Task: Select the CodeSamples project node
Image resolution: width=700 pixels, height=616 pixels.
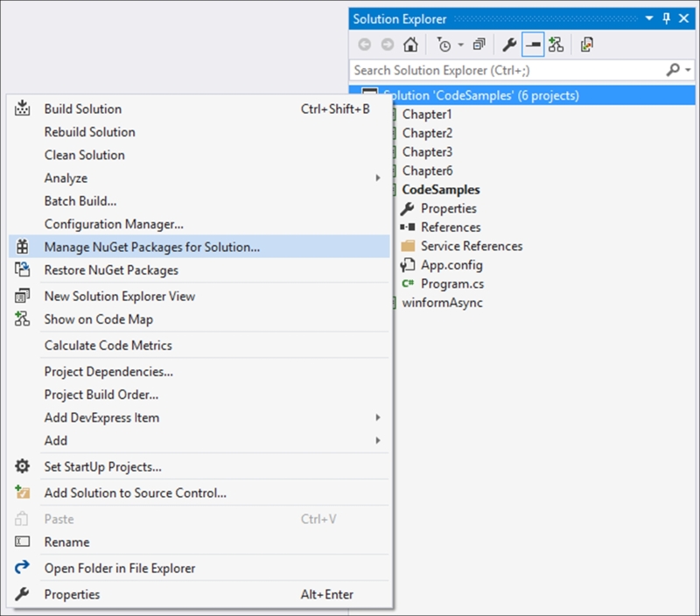Action: click(x=441, y=189)
